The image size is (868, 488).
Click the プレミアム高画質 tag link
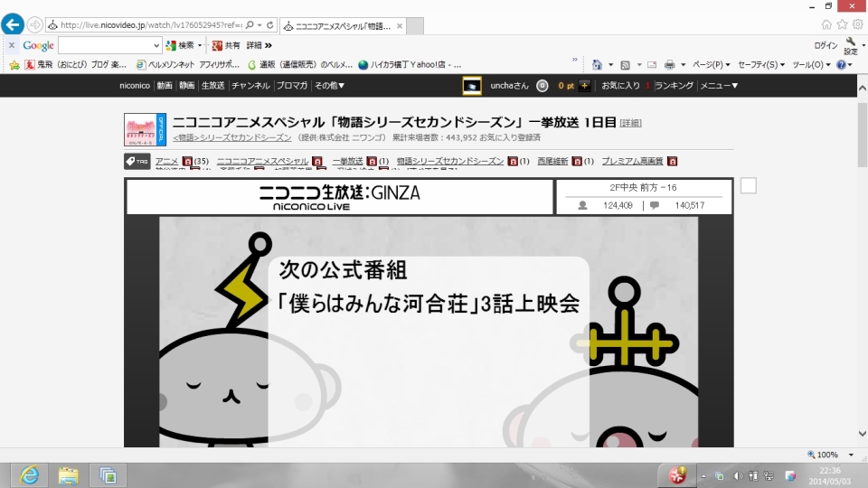point(632,161)
